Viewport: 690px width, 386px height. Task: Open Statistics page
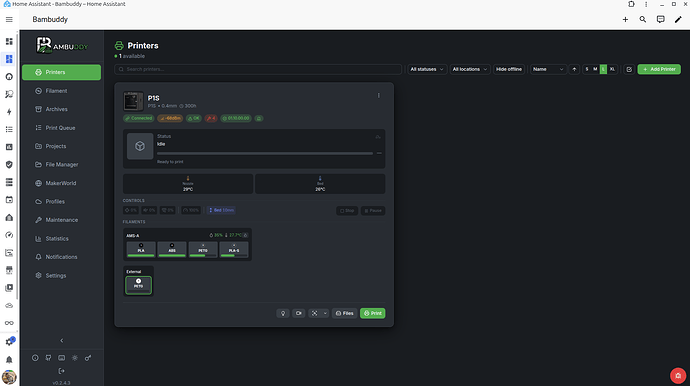pos(62,239)
